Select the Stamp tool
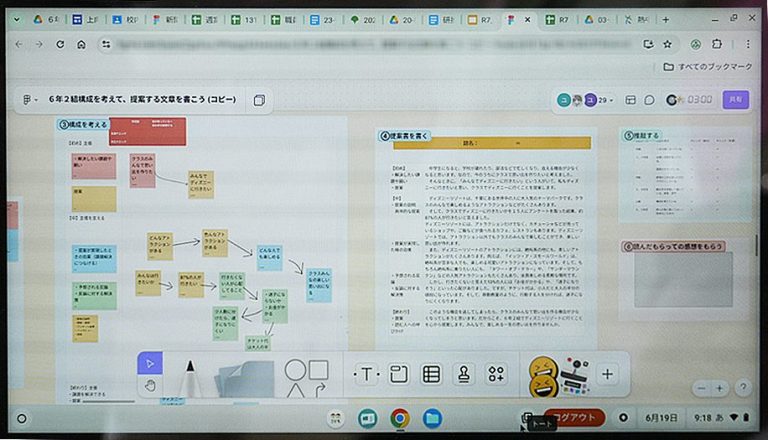The height and width of the screenshot is (440, 768). [463, 374]
